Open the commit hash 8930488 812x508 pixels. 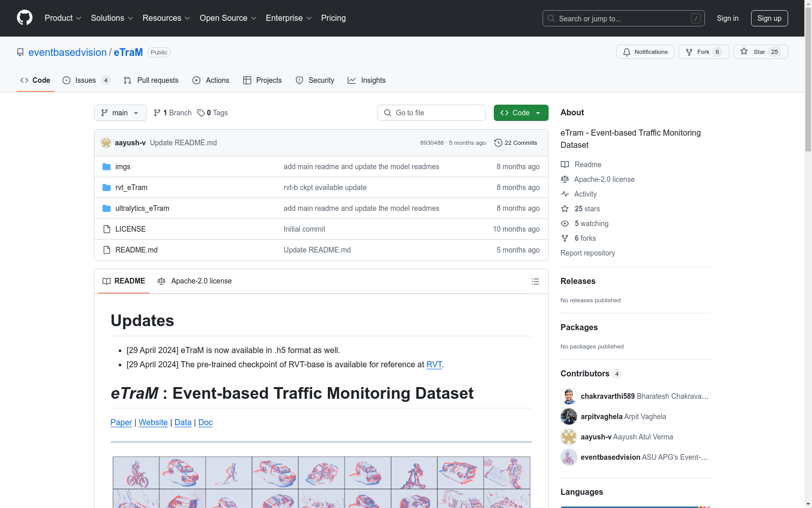(x=432, y=143)
